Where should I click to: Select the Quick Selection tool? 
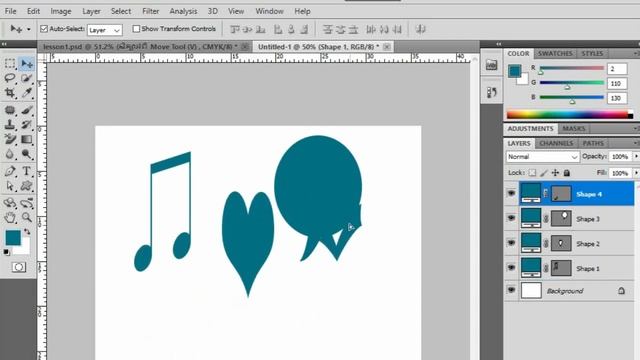[27, 78]
